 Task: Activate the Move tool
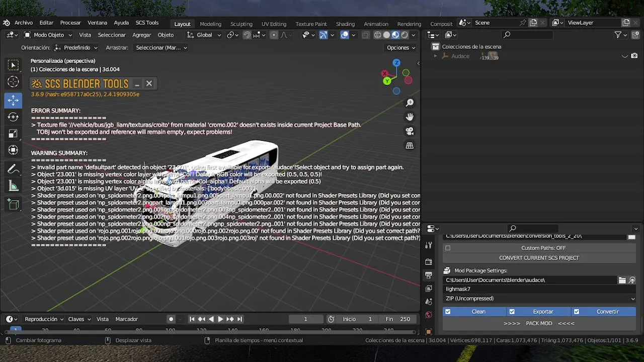click(x=13, y=100)
